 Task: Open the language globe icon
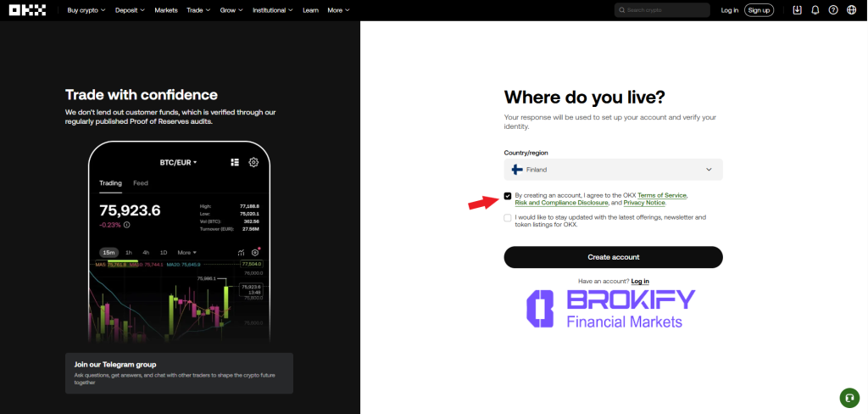pyautogui.click(x=852, y=10)
